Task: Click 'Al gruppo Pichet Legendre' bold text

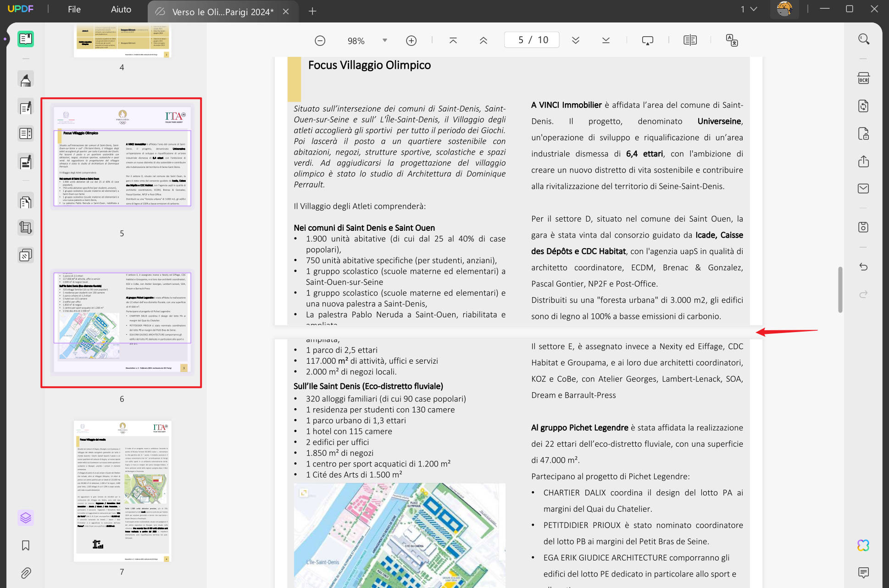Action: point(580,427)
